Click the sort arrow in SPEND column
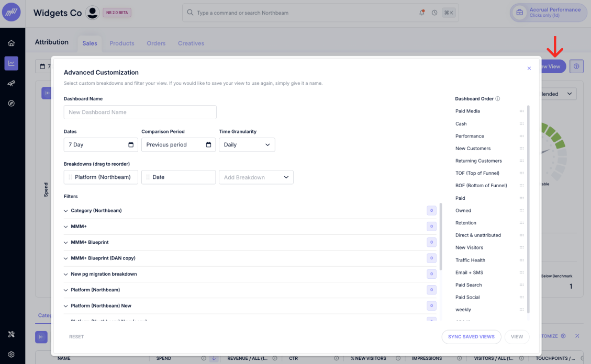The width and height of the screenshot is (591, 364). pos(214,358)
